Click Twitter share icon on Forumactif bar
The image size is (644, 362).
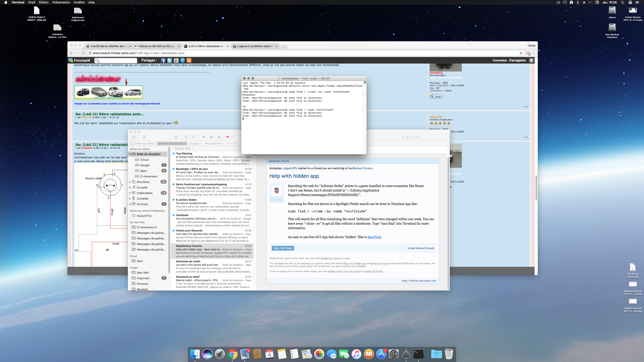(170, 61)
